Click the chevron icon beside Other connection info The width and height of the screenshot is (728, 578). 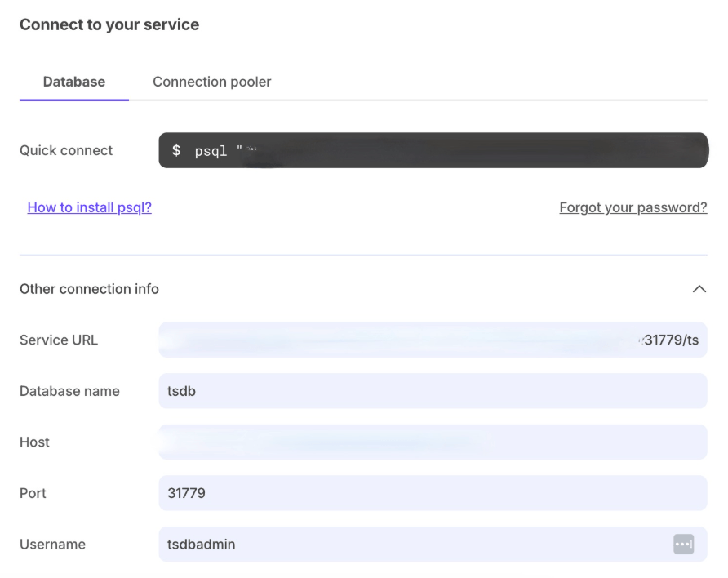pos(699,288)
